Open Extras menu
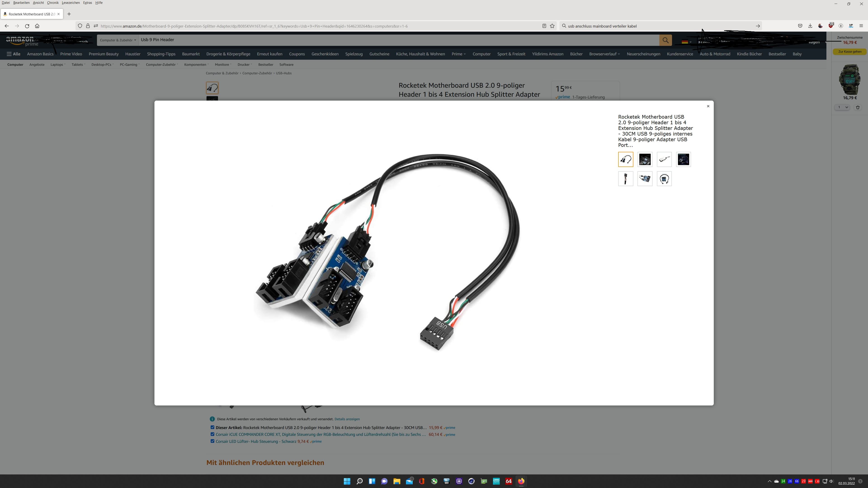 point(87,3)
